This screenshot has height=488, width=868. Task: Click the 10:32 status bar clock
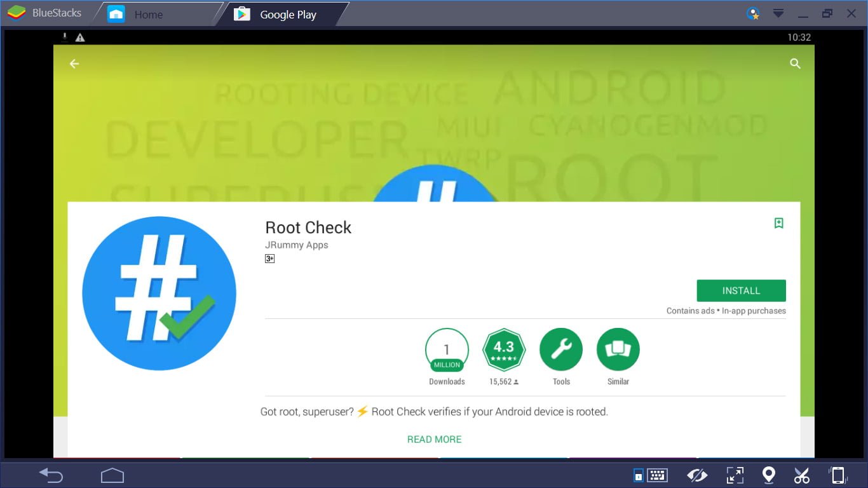coord(799,37)
